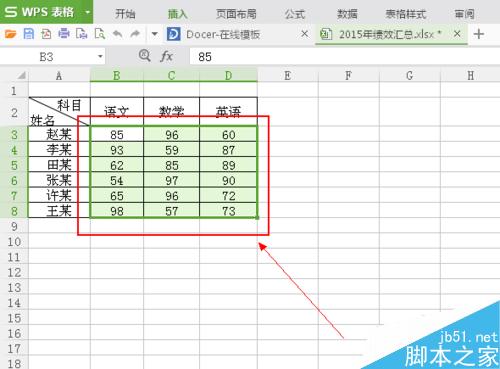Screen dimensions: 500x369
Task: Click cell C6 containing 97
Action: pos(171,180)
